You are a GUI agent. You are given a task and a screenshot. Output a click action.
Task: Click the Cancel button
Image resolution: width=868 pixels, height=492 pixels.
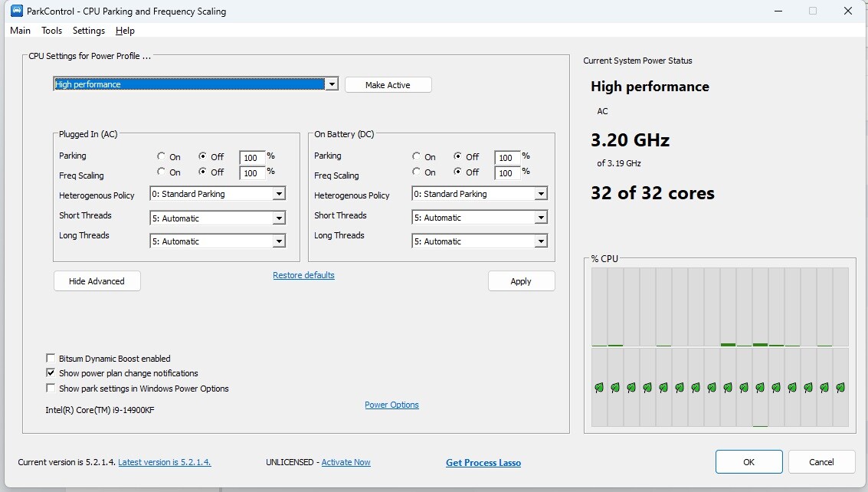821,462
